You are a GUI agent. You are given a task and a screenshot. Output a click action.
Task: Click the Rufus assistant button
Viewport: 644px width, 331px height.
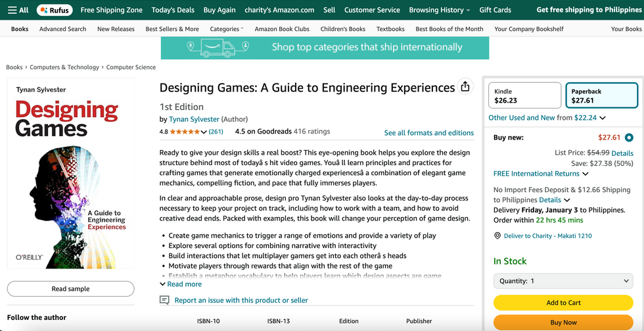54,10
